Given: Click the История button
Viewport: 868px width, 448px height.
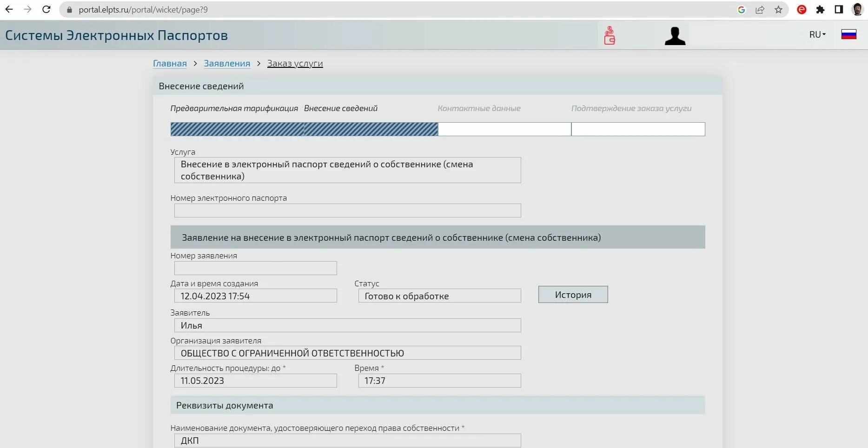Looking at the screenshot, I should (x=573, y=295).
